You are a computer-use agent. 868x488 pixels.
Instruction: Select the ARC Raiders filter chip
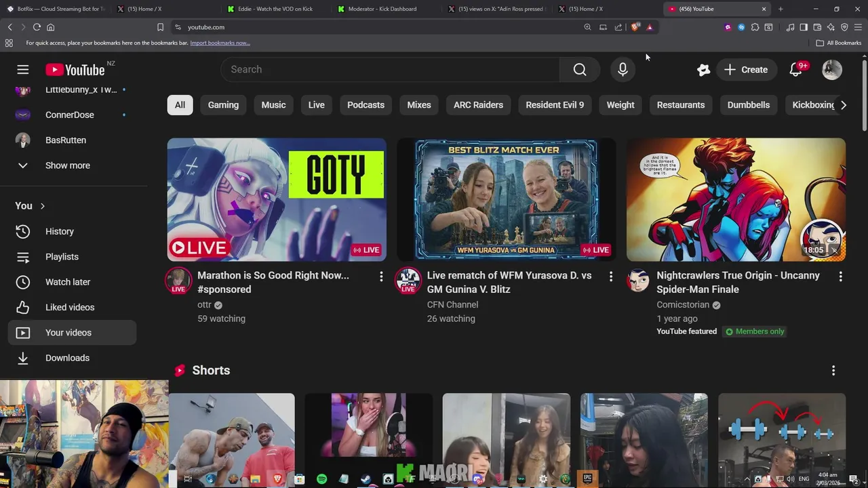tap(478, 105)
